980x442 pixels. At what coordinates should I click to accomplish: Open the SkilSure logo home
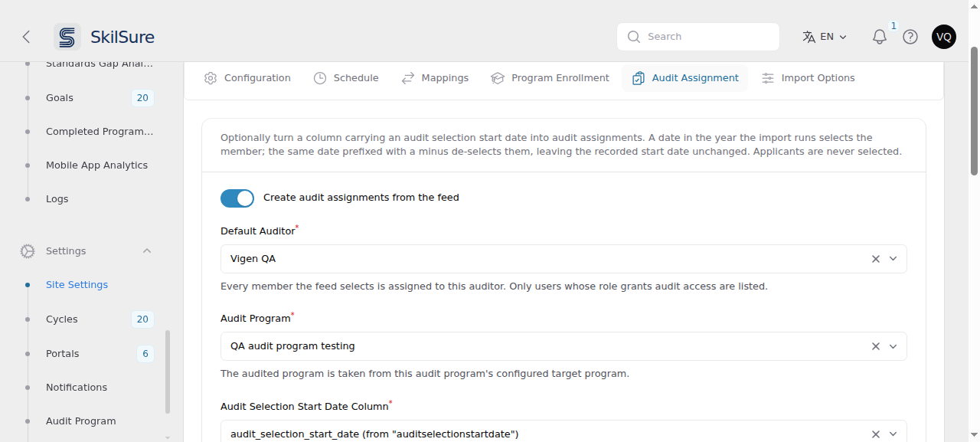[x=104, y=37]
